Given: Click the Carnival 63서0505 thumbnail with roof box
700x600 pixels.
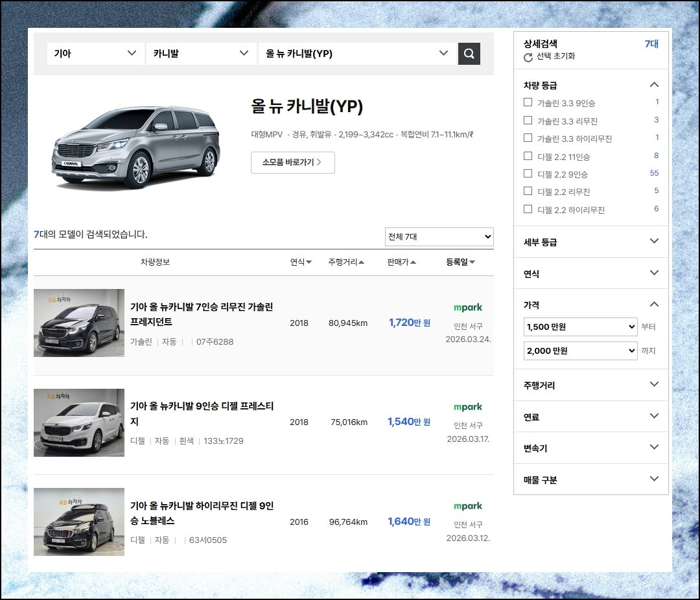Looking at the screenshot, I should [79, 522].
